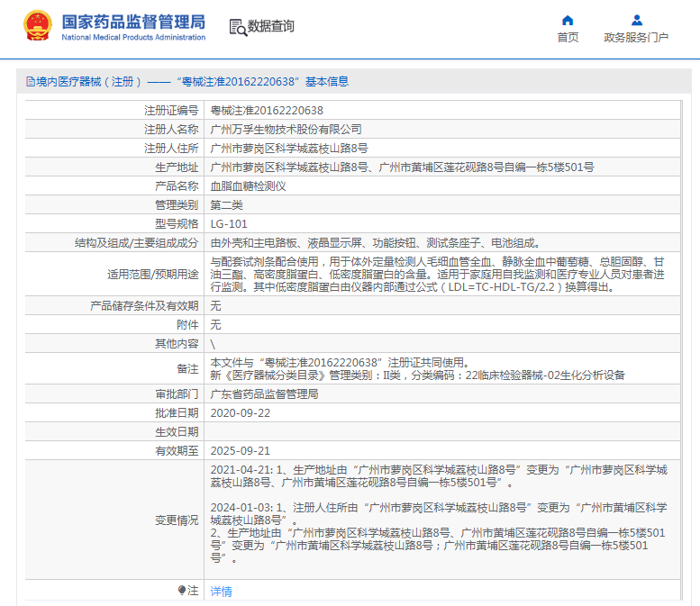
Task: Click 适用范围/预期用途 label
Action: pos(152,274)
